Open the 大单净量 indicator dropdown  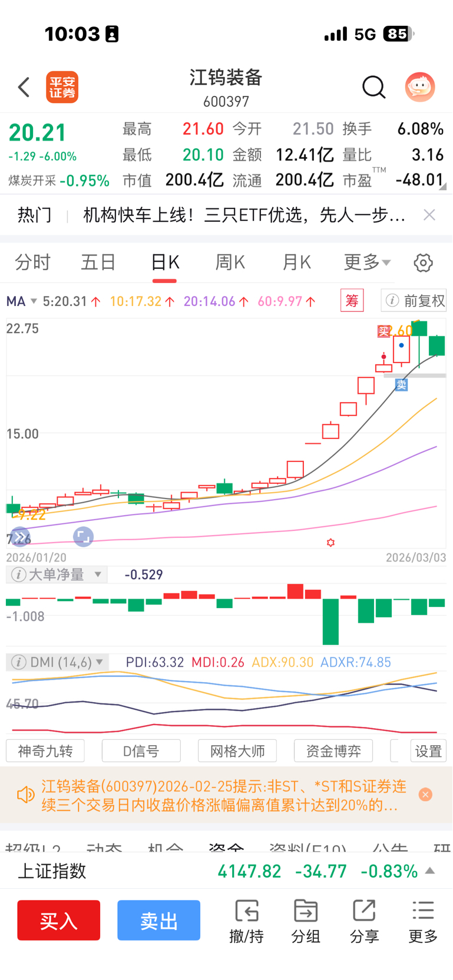tap(98, 574)
